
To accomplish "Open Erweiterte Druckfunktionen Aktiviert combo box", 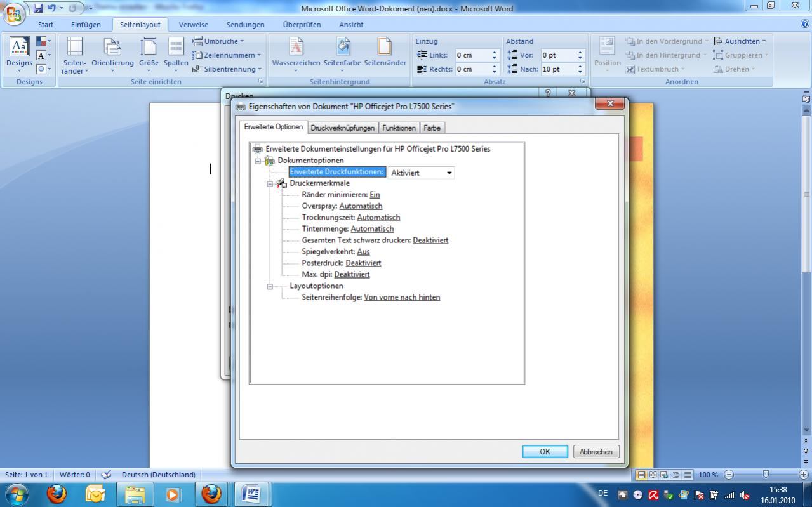I will click(x=421, y=173).
